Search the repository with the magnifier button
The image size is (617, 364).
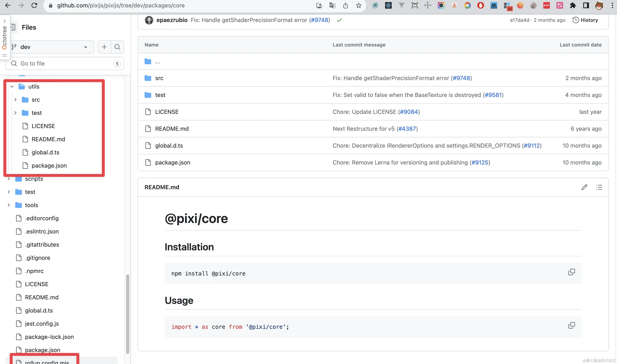[117, 47]
